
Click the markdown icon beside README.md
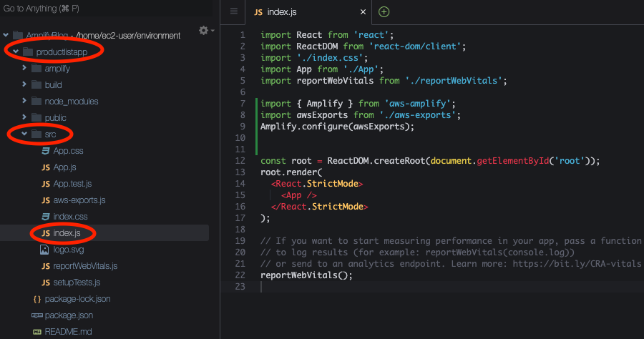point(37,332)
